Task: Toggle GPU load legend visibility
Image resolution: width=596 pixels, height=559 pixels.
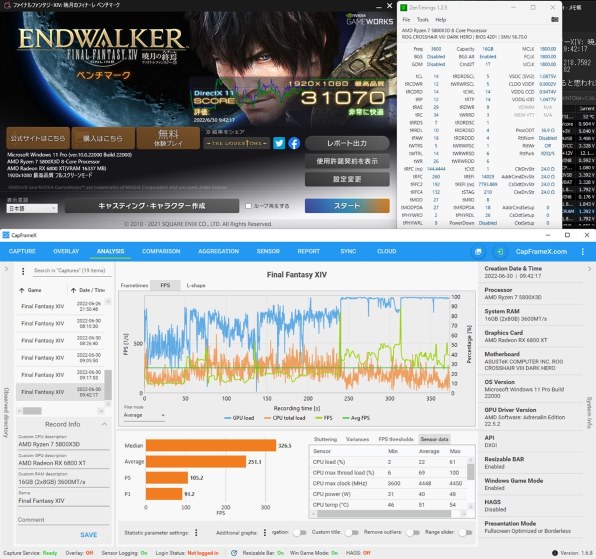Action: pos(239,418)
